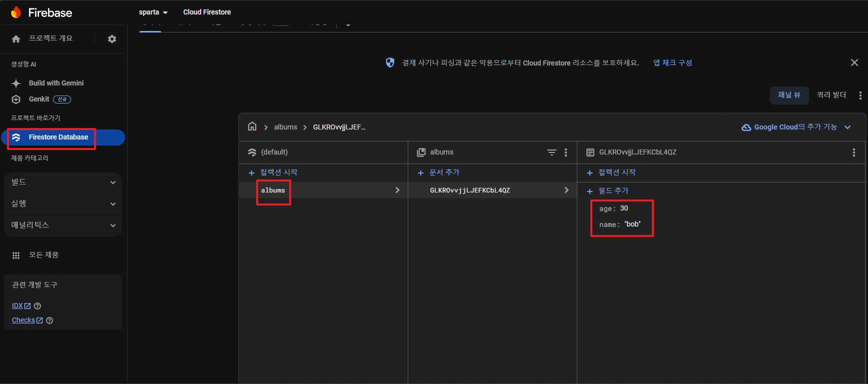Click the help icon next to Checks
The height and width of the screenshot is (384, 868).
point(50,320)
